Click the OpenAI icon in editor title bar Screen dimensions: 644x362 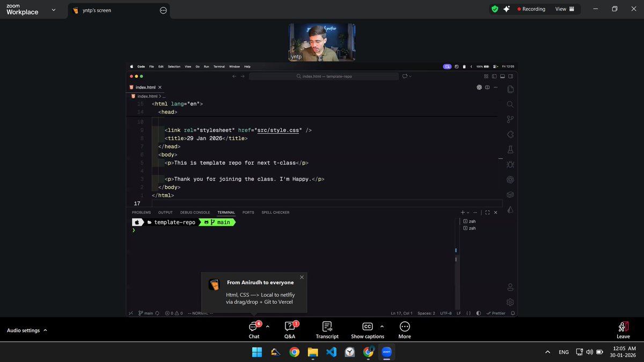tap(480, 87)
